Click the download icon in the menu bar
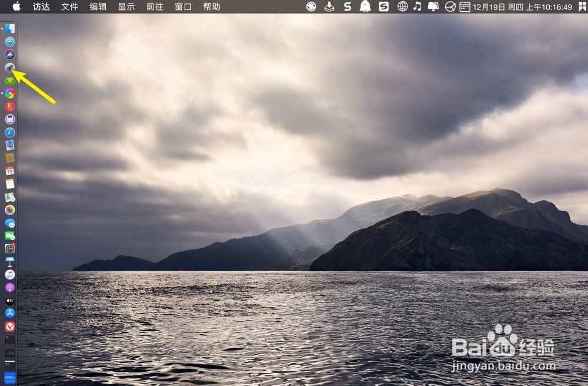Screen dimensions: 588x386 click(x=329, y=8)
